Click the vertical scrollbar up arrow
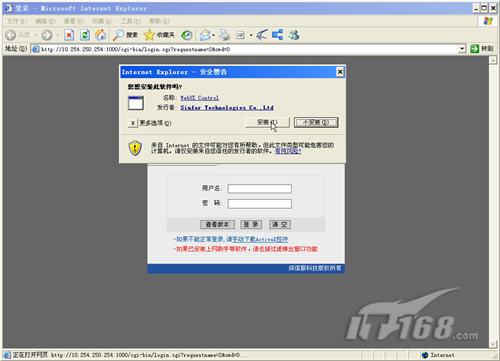This screenshot has height=361, width=500. pos(493,60)
